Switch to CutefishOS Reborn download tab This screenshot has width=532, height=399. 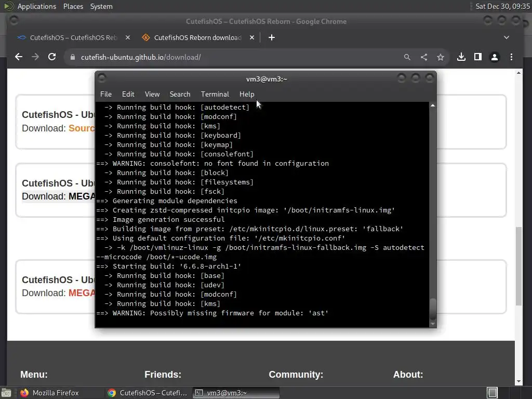tap(198, 37)
